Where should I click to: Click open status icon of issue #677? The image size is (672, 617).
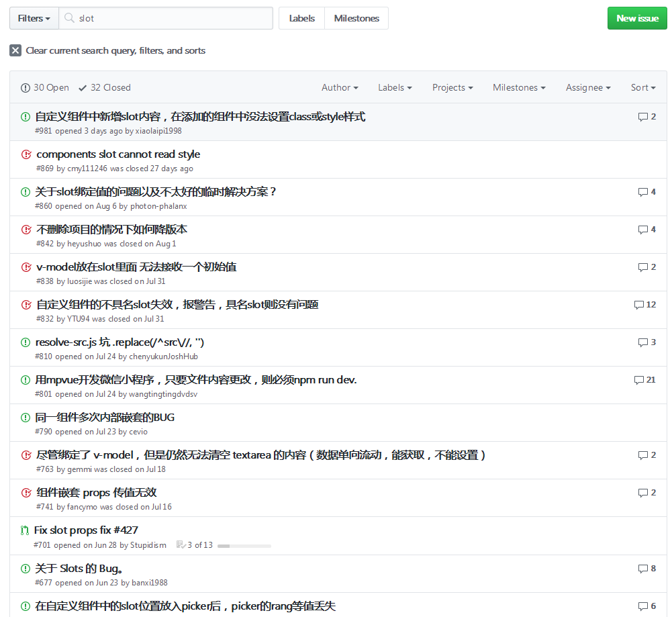point(26,569)
